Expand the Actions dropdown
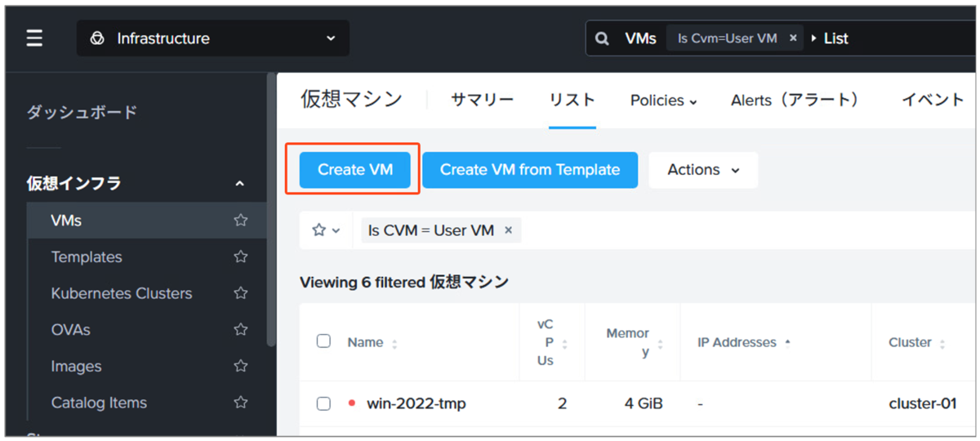This screenshot has width=980, height=441. (x=703, y=170)
